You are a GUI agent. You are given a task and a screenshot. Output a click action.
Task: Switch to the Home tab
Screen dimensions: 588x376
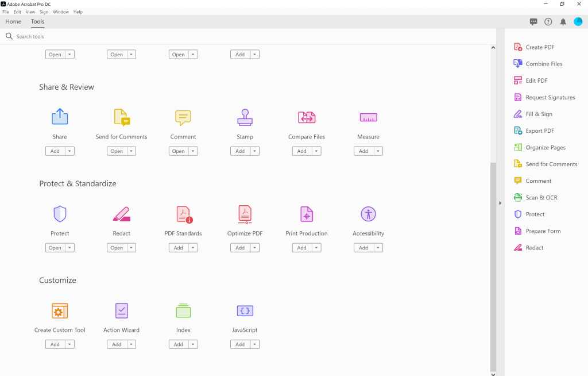click(13, 22)
